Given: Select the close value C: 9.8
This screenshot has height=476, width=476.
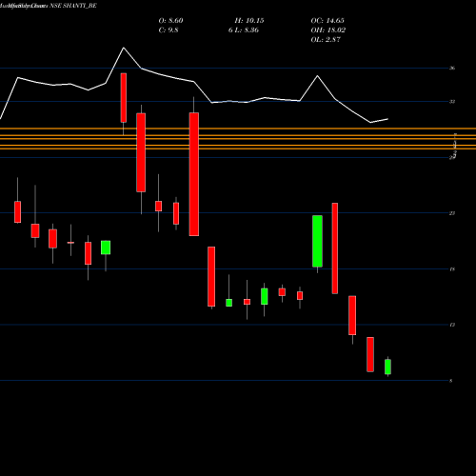Looking at the screenshot, I should click(169, 30).
